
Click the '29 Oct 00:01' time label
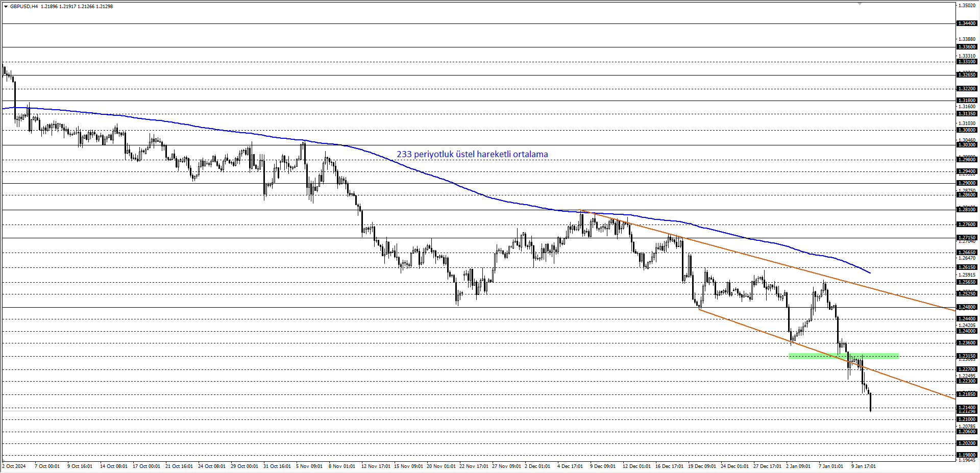(x=244, y=466)
